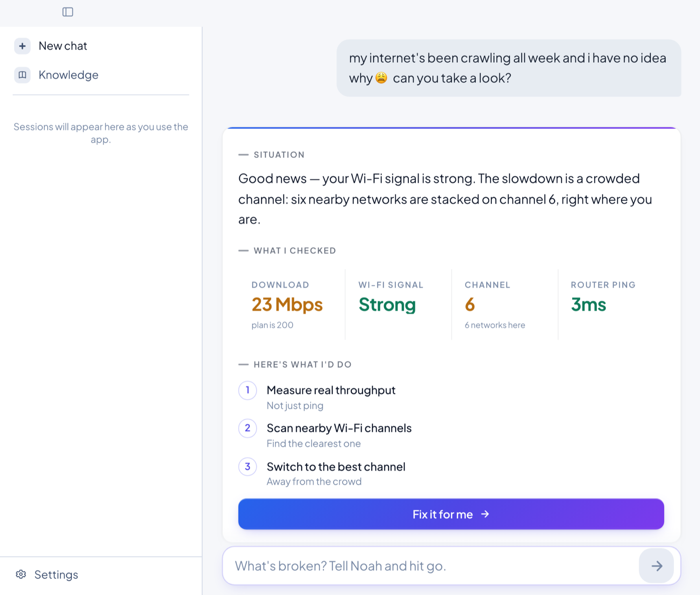Click the Strong Wi-Fi signal value

click(x=387, y=304)
